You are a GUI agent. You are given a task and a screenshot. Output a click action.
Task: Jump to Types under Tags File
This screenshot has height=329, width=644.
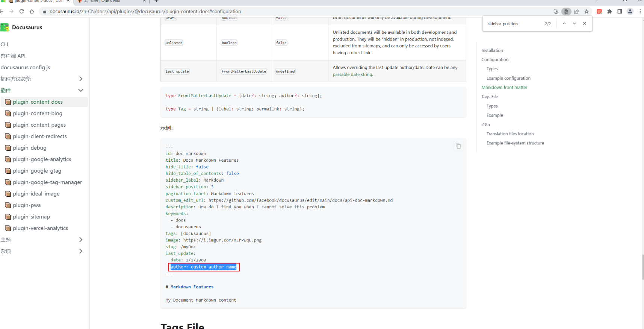coord(492,106)
